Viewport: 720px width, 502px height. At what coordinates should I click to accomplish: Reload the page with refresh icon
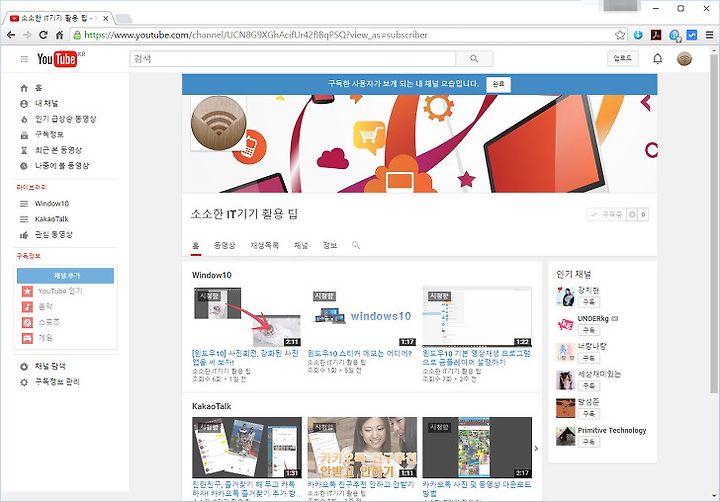43,35
